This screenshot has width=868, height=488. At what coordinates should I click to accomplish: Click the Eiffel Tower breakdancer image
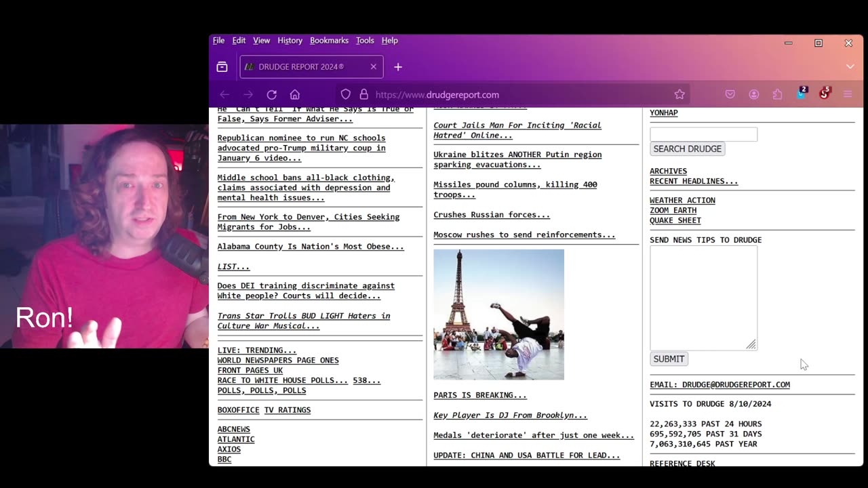pos(498,314)
